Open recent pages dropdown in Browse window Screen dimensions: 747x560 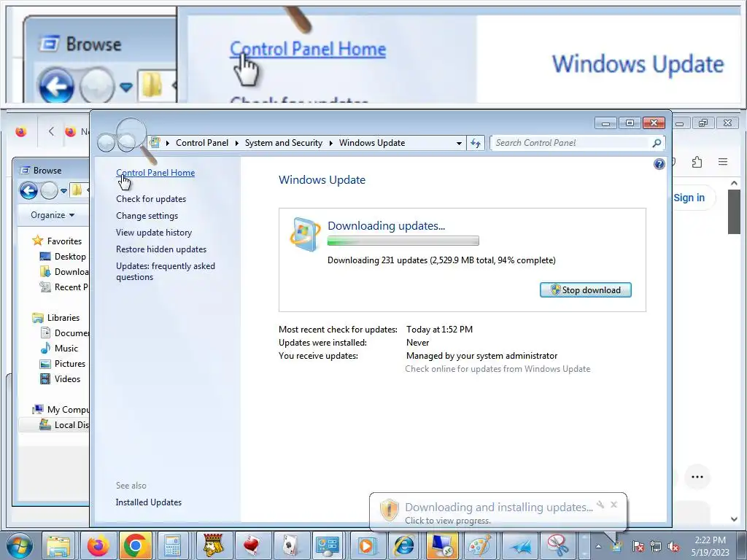64,191
